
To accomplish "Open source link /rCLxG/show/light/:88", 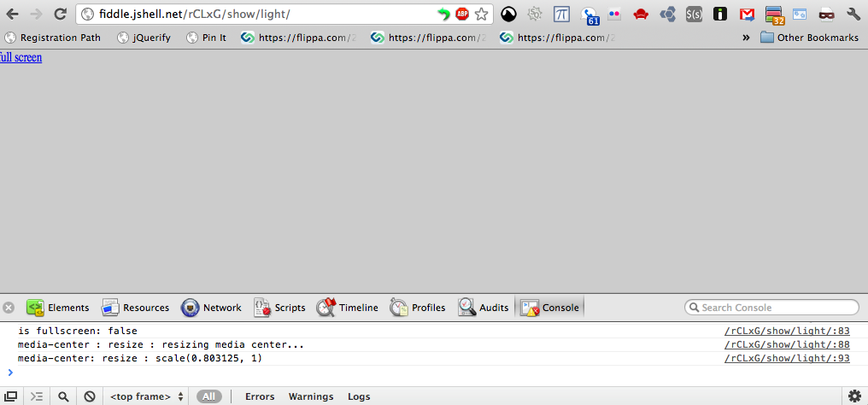I will (787, 345).
